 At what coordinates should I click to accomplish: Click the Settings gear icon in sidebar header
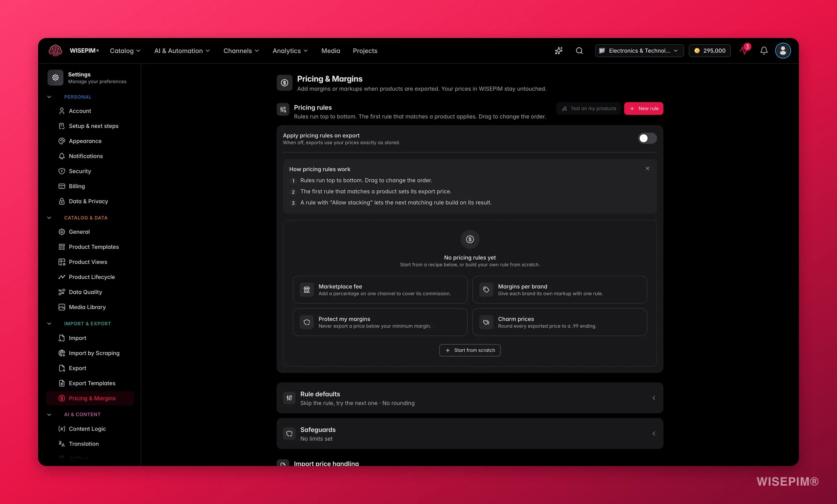pos(55,77)
